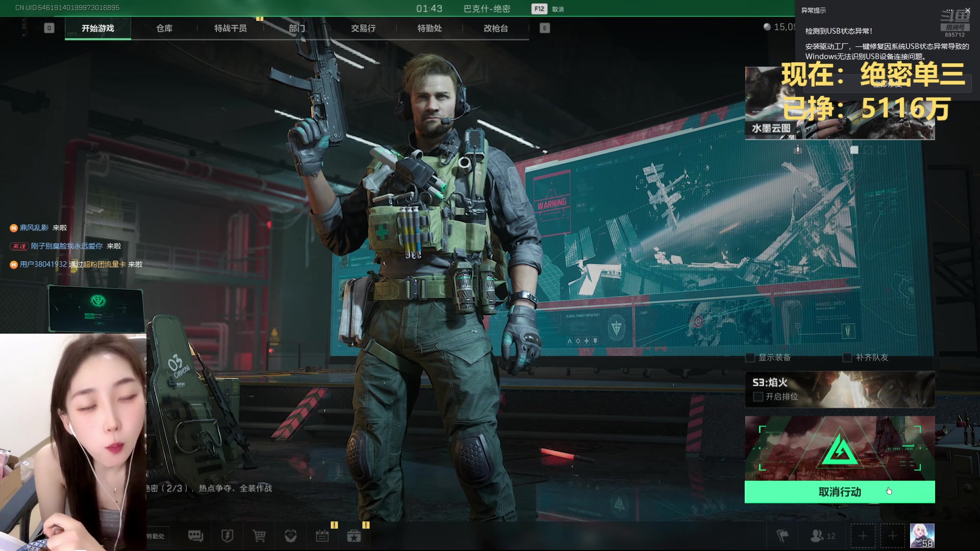The height and width of the screenshot is (551, 980).
Task: Open the 水墨云图 promo banner
Action: (x=840, y=103)
